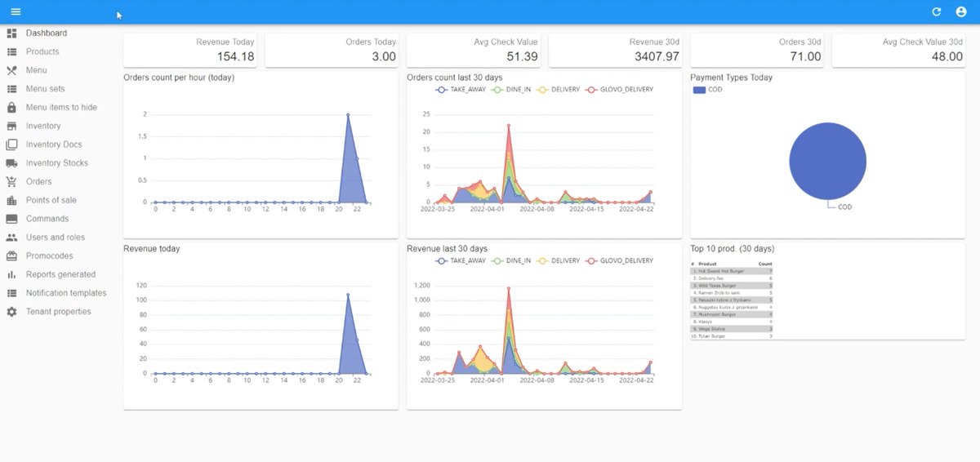Open Reports generated label in sidebar
Screen dimensions: 980x462
(x=60, y=275)
